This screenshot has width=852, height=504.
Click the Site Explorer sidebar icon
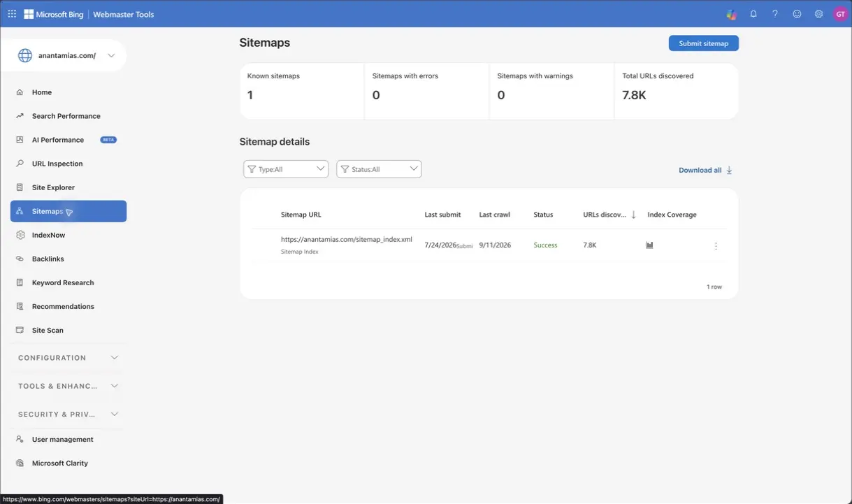coord(20,187)
